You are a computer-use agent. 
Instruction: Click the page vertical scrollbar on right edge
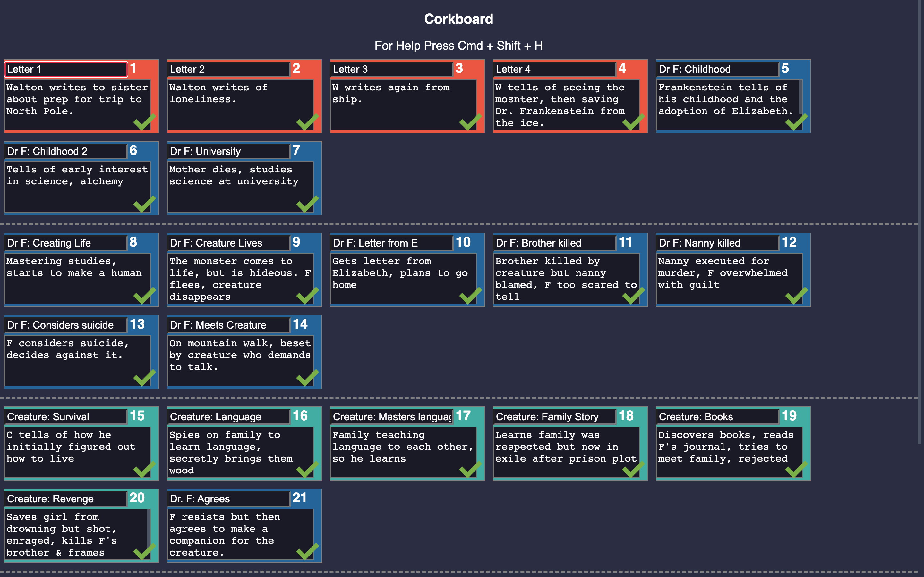[x=920, y=221]
